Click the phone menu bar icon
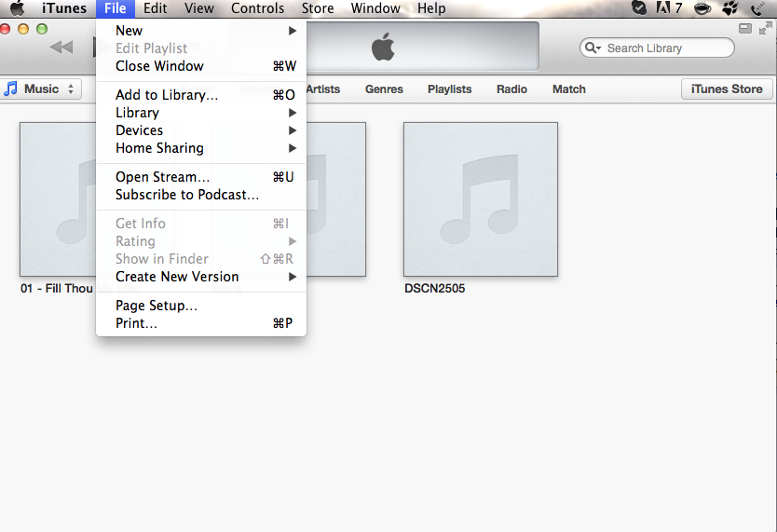 point(757,8)
